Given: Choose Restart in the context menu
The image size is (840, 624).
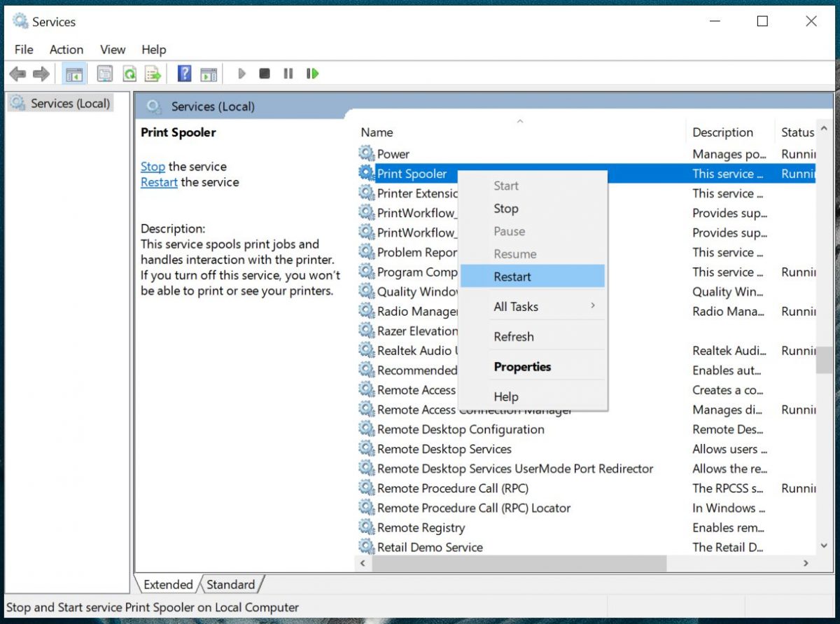Looking at the screenshot, I should pyautogui.click(x=533, y=276).
